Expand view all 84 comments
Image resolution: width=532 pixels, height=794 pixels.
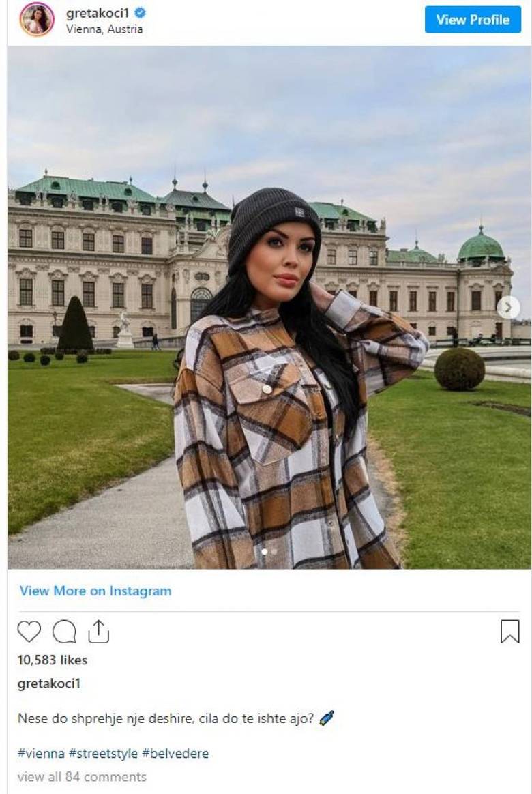point(82,777)
